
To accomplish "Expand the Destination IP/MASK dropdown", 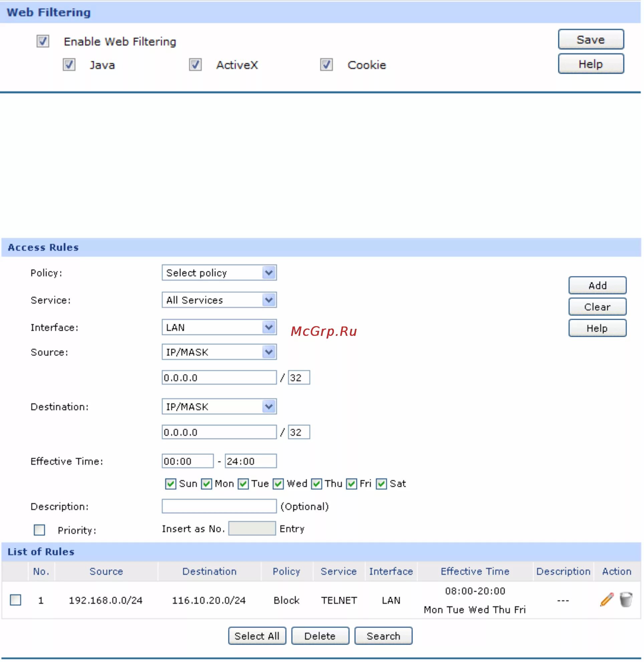I will [219, 406].
